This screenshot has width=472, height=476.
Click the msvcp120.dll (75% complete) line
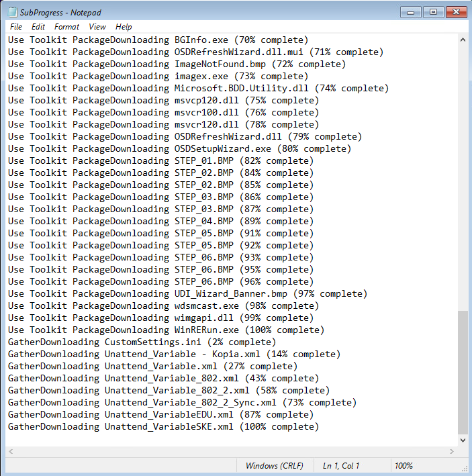pos(164,101)
